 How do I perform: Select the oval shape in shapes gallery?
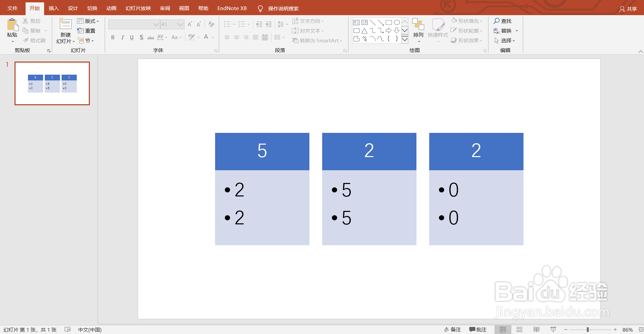tap(397, 23)
